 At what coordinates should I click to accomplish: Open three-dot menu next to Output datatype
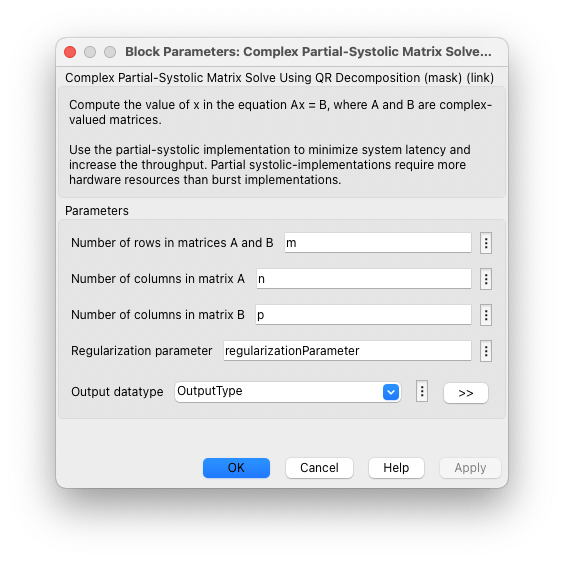pos(422,391)
